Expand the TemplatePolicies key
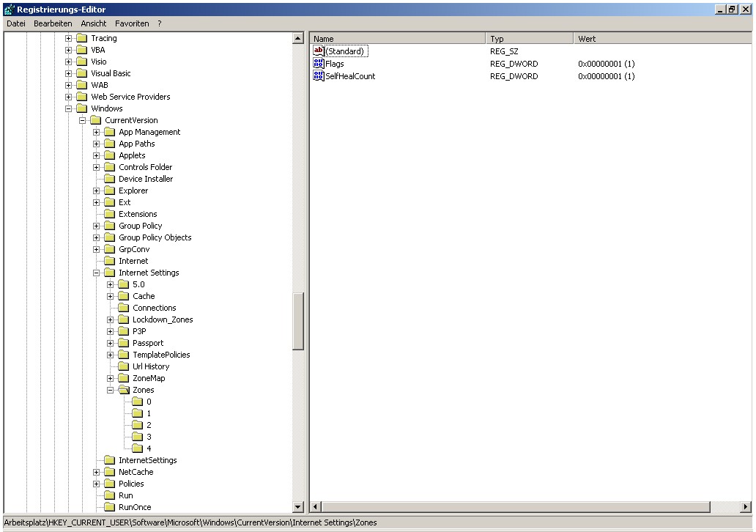Viewport: 756px width, 532px height. point(111,355)
